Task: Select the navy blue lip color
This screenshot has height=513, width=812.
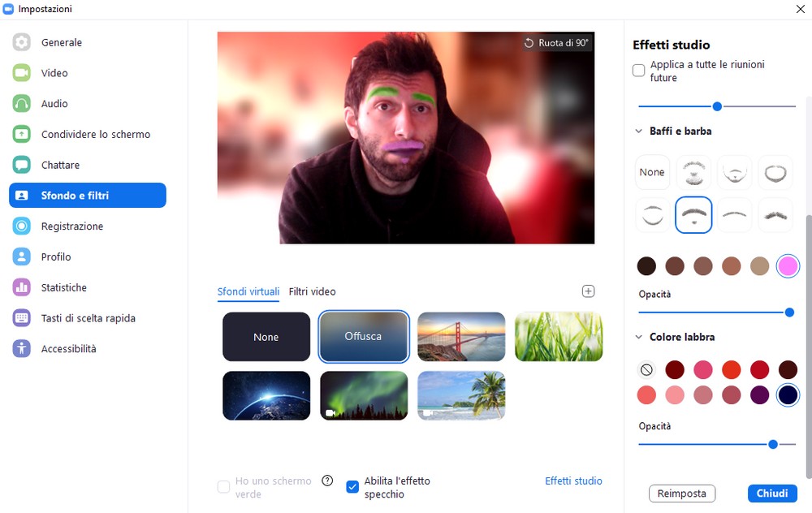Action: 788,395
